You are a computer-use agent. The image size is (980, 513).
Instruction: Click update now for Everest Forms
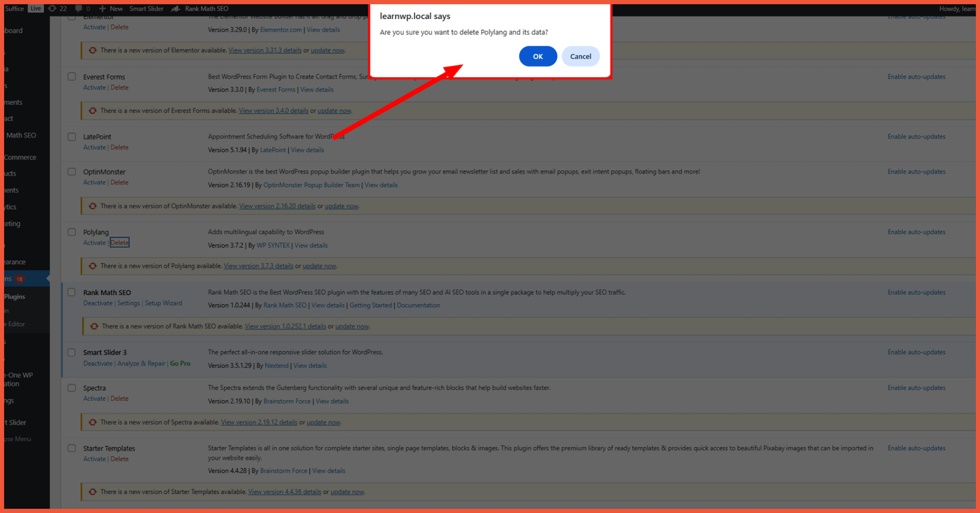click(x=334, y=111)
